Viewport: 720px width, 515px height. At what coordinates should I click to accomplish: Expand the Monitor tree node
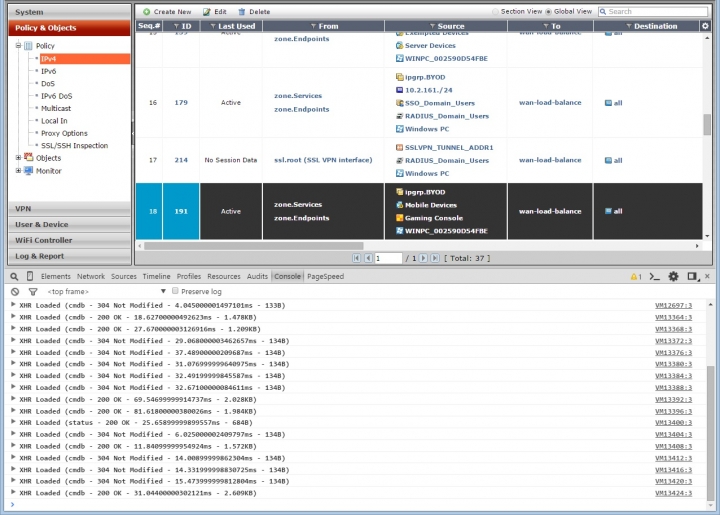(19, 170)
